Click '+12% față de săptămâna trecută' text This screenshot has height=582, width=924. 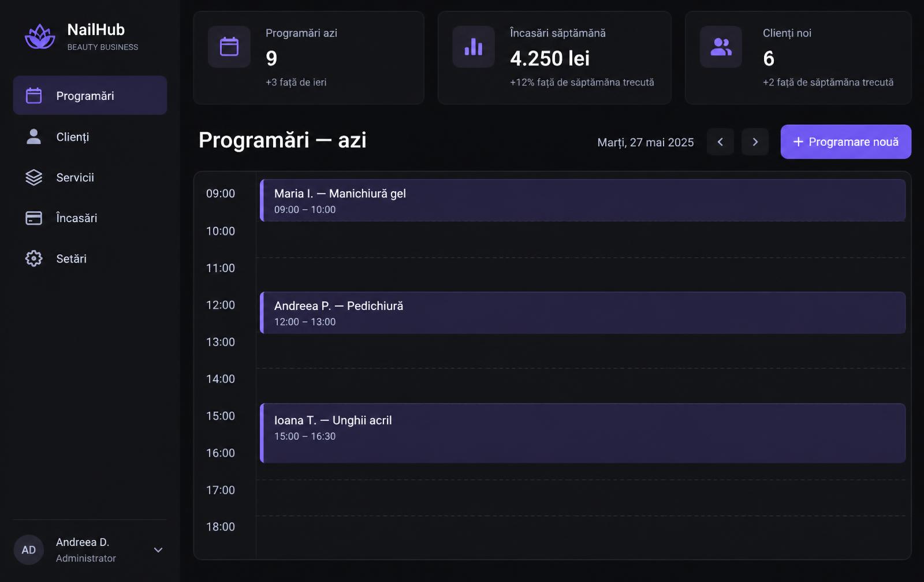click(x=582, y=82)
